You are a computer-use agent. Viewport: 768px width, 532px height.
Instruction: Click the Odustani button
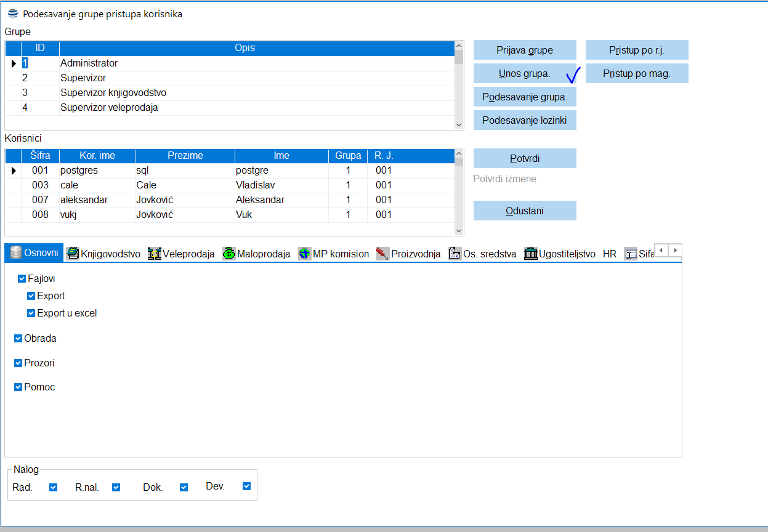[525, 211]
